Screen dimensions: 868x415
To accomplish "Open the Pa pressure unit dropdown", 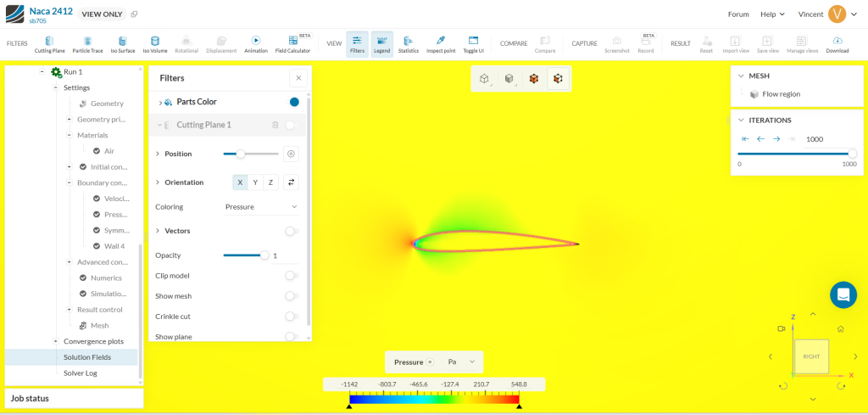I will pyautogui.click(x=461, y=362).
